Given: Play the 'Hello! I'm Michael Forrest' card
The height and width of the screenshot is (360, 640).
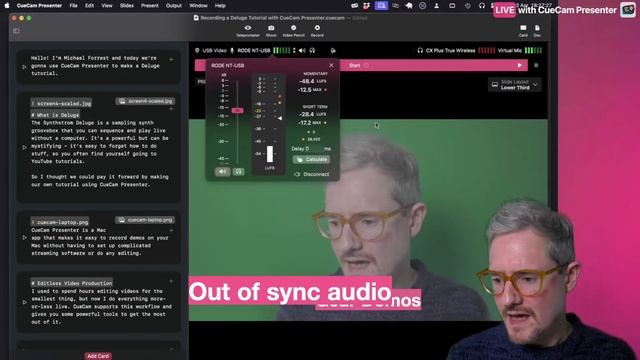Looking at the screenshot, I should (24, 67).
